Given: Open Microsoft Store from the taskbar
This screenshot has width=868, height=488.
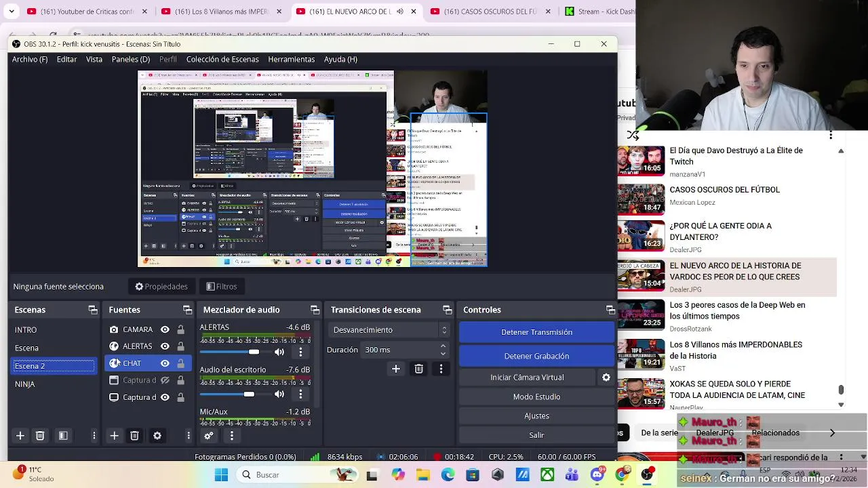Looking at the screenshot, I should coord(473,475).
